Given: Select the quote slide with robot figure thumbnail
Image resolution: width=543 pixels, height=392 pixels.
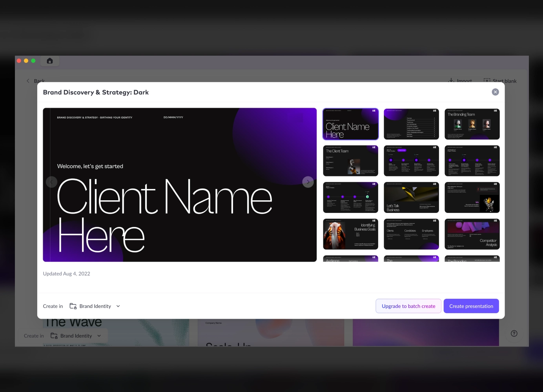Looking at the screenshot, I should (472, 198).
